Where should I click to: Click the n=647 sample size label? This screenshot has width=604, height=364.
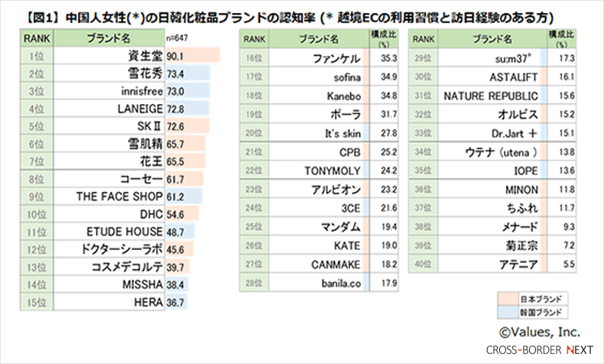pyautogui.click(x=177, y=38)
